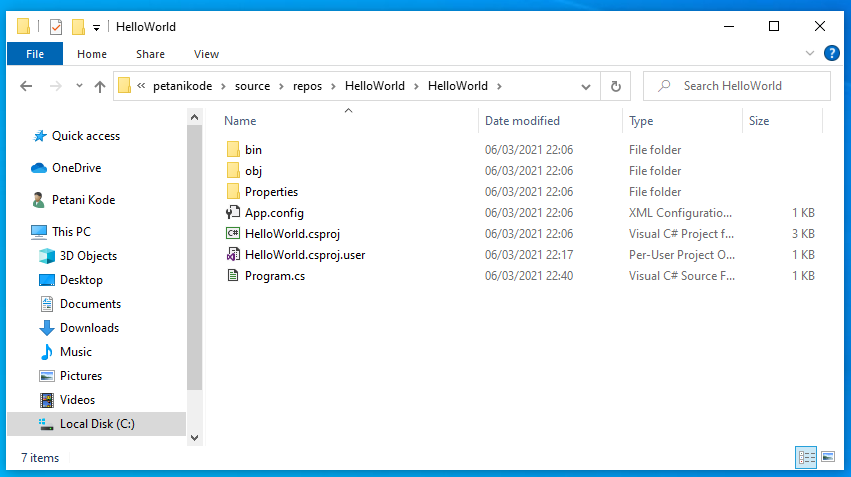Open the File menu tab
This screenshot has width=851, height=477.
[x=35, y=54]
